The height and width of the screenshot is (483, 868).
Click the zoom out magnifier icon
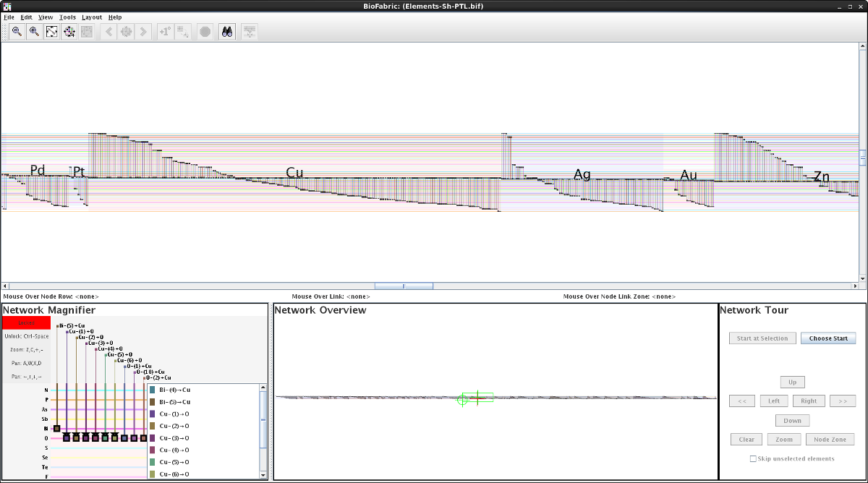(x=17, y=32)
